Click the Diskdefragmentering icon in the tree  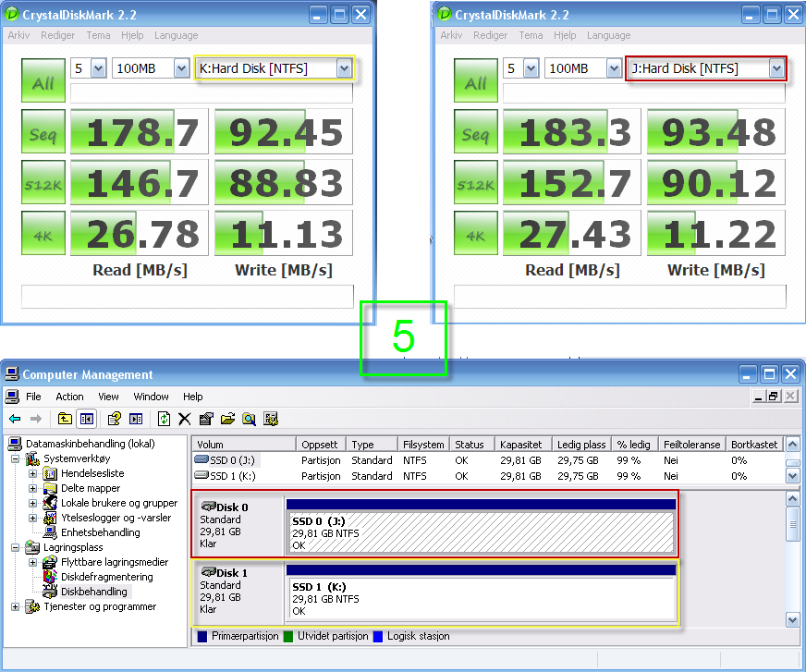[x=50, y=577]
